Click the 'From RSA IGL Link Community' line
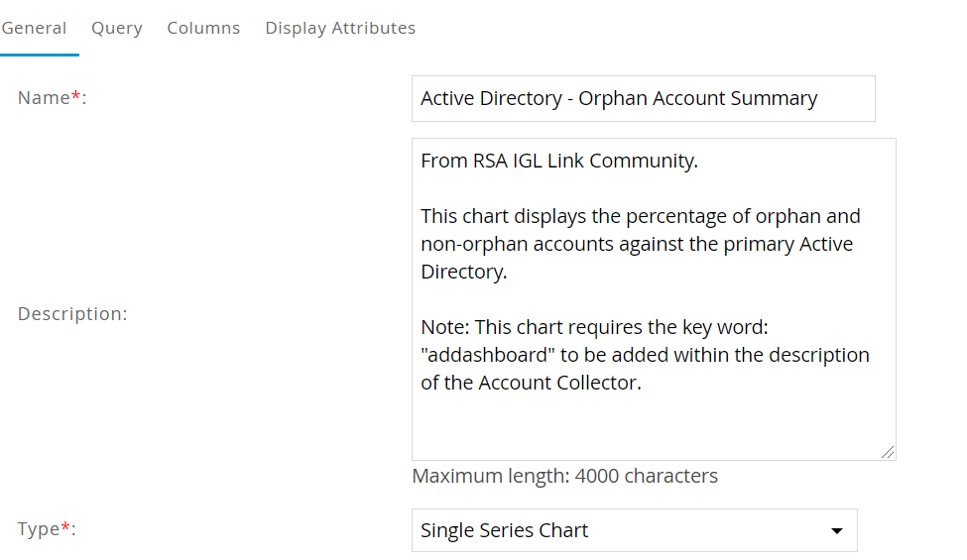Viewport: 967px width, 560px height. 558,161
